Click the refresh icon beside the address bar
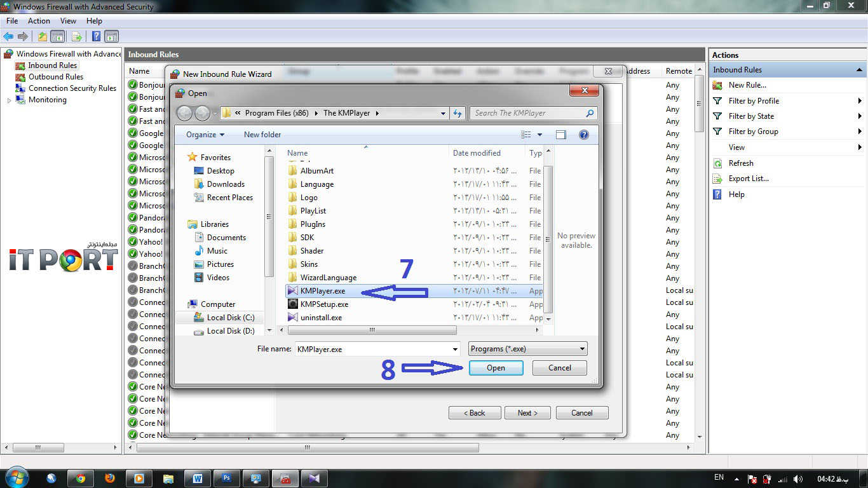The height and width of the screenshot is (488, 868). (x=458, y=113)
